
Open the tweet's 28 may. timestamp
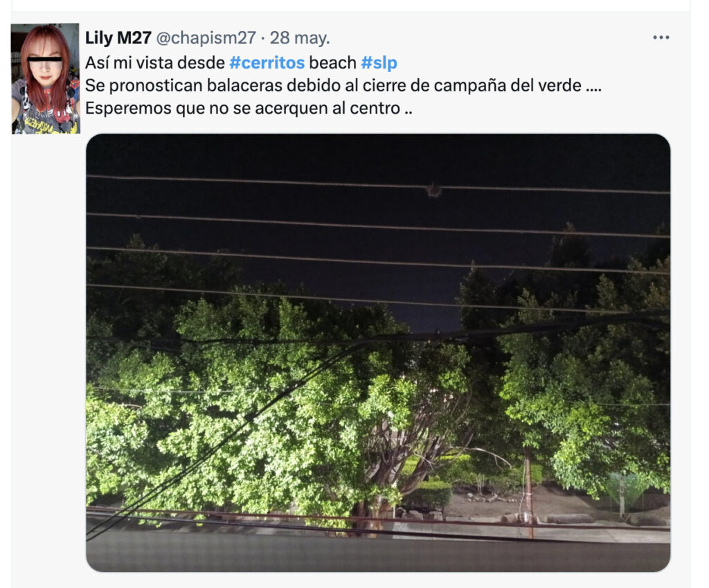[x=300, y=37]
